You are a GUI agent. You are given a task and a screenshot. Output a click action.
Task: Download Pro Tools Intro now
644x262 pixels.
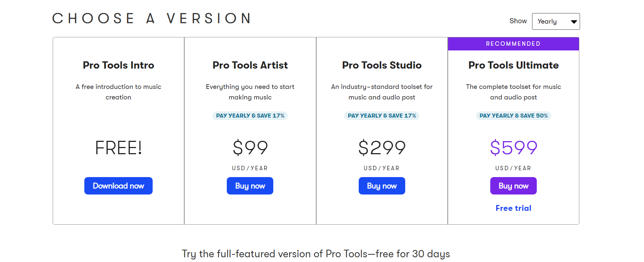tap(118, 186)
